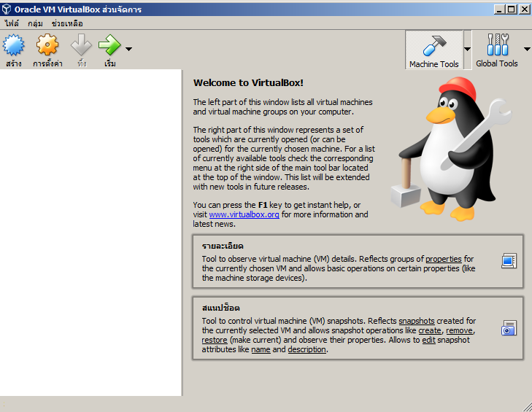This screenshot has width=532, height=412.
Task: Click the 'remove' link in snapshot description
Action: click(459, 330)
